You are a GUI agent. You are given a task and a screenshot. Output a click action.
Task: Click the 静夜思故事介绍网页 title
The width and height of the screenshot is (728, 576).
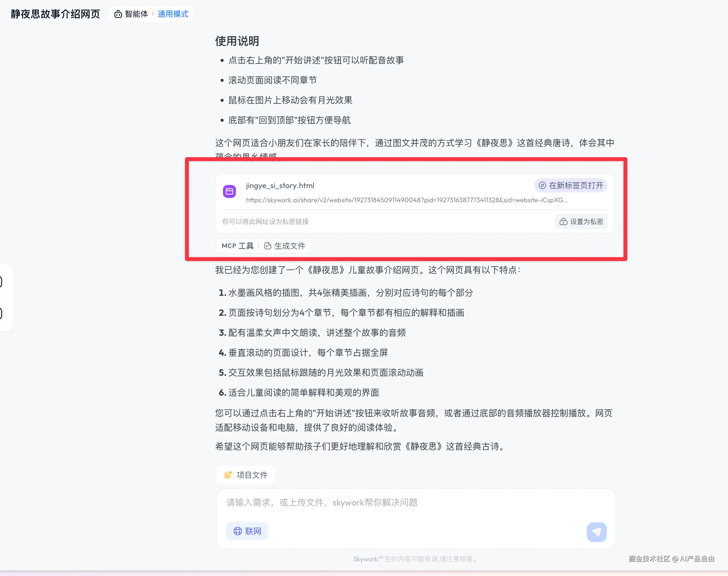[x=55, y=14]
